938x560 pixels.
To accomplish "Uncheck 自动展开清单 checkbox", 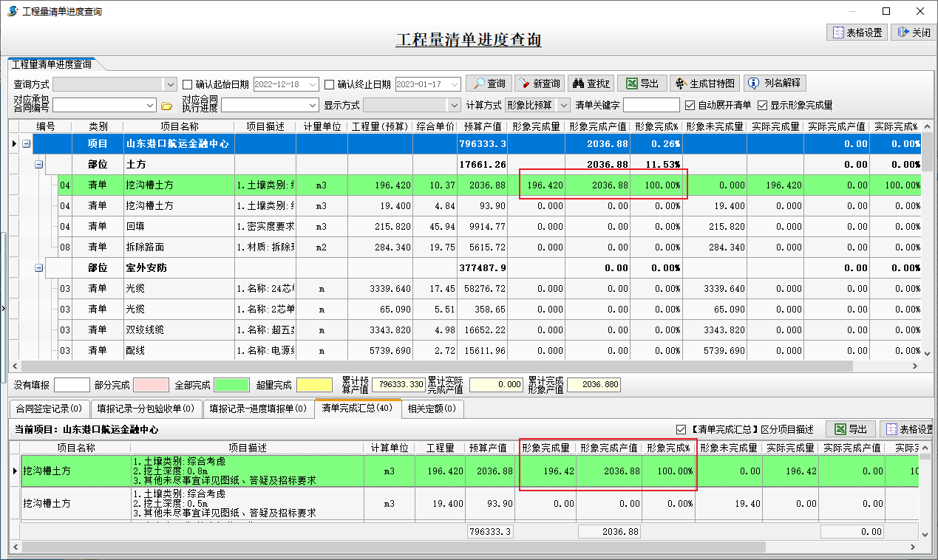I will [690, 105].
